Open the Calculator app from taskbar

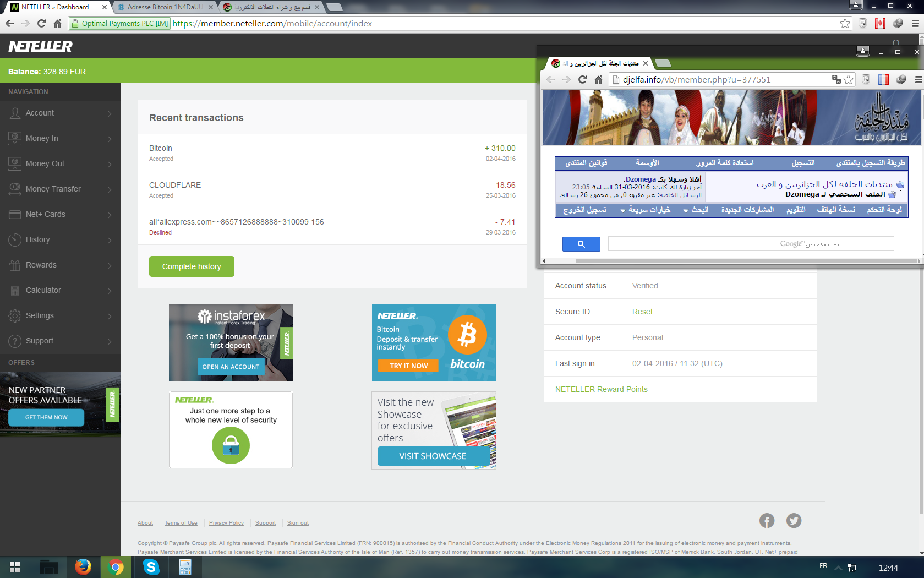[x=185, y=567]
